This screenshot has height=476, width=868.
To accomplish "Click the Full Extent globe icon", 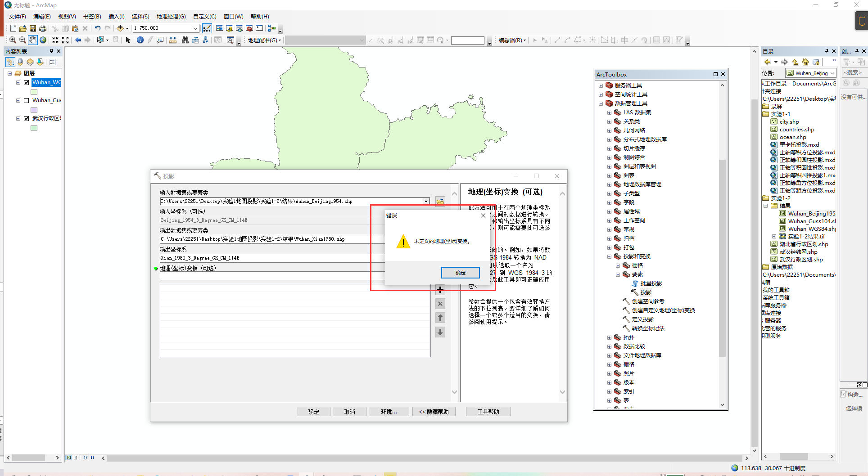I will (43, 40).
